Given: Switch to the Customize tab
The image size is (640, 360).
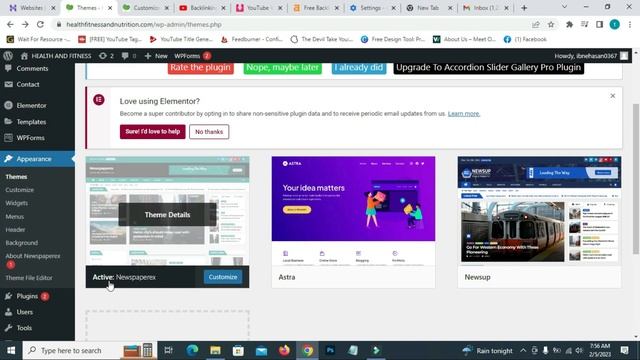Looking at the screenshot, I should 146,8.
